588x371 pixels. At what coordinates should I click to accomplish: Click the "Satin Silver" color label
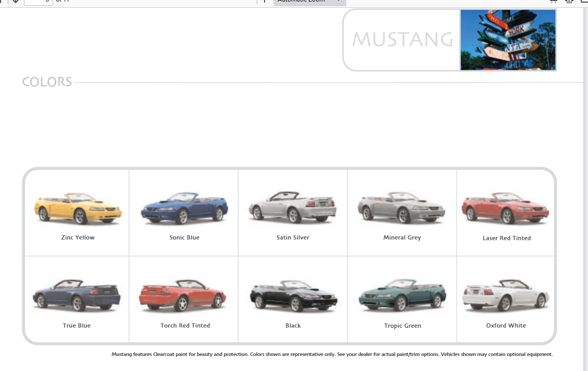click(293, 238)
